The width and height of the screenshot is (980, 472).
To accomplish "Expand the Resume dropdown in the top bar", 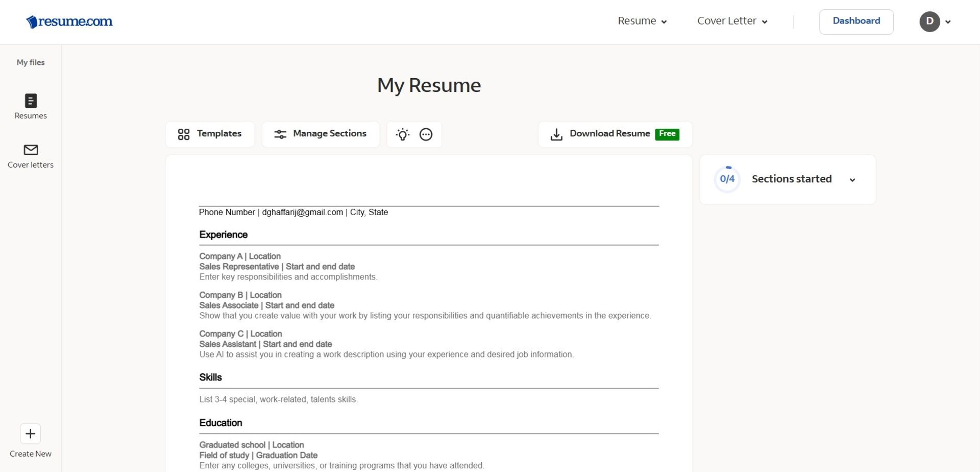I will 642,21.
